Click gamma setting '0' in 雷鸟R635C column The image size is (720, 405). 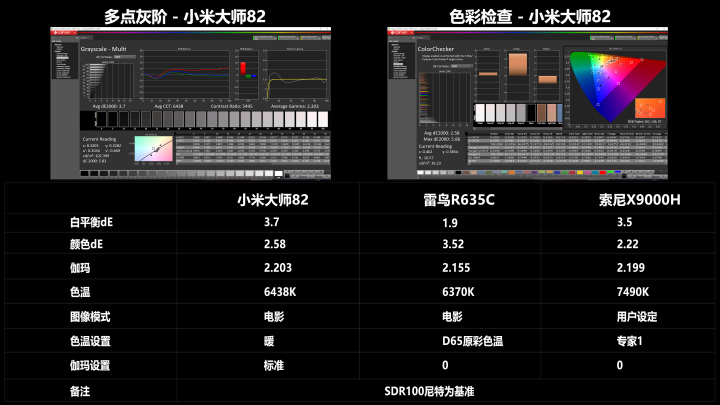pos(445,366)
